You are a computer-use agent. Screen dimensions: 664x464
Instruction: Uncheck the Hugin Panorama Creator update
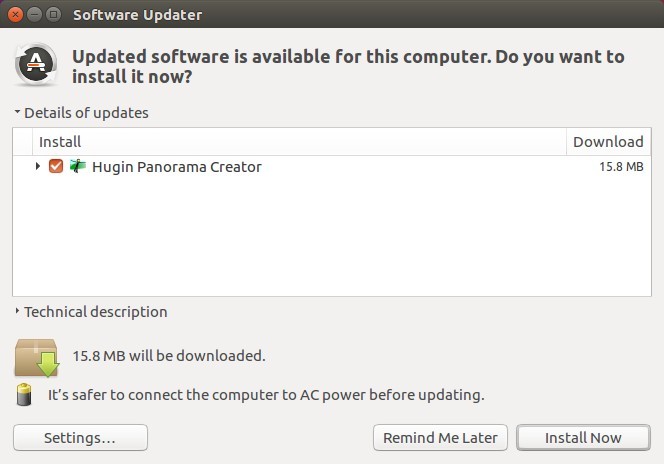56,166
